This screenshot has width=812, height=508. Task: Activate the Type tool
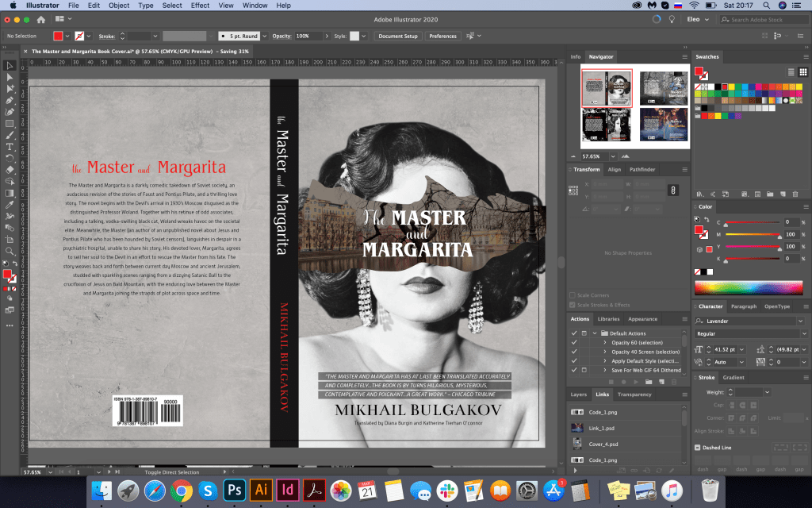click(x=10, y=147)
